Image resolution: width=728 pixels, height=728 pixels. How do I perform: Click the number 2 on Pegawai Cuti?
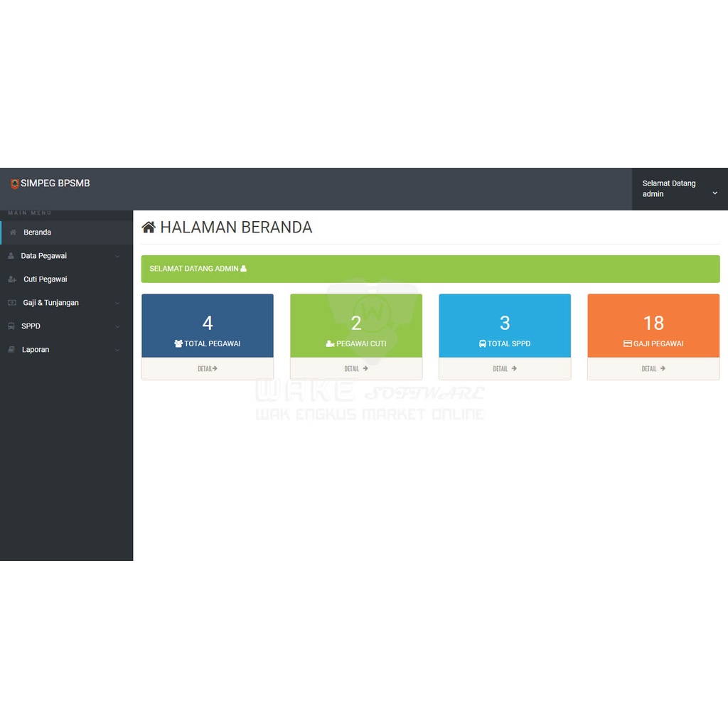356,323
